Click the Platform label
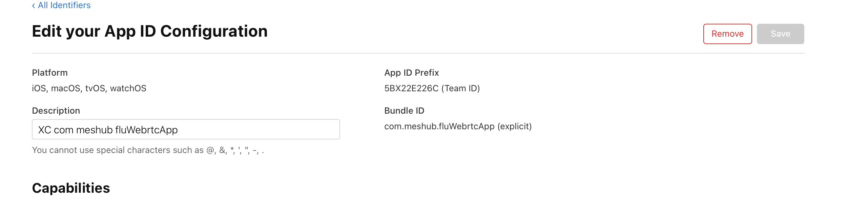868x209 pixels. [50, 73]
